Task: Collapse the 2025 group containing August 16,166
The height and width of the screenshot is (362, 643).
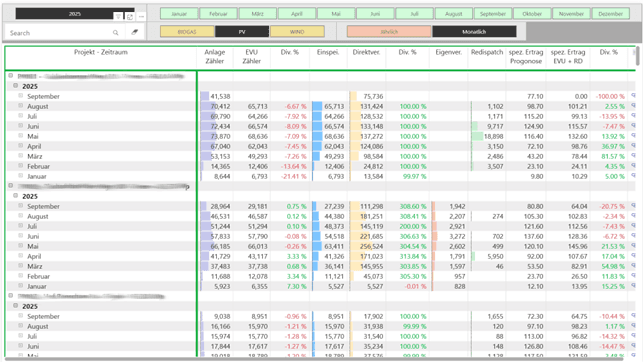Action: pyautogui.click(x=16, y=305)
